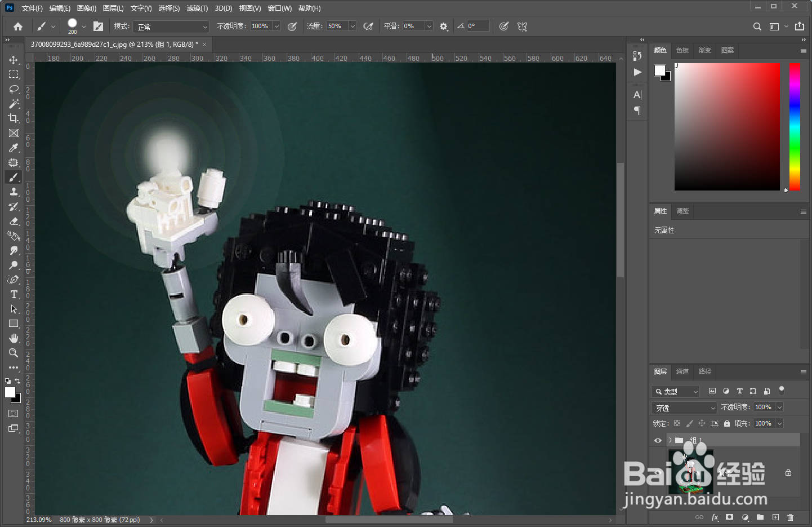Open the blending mode 正常 dropdown
The height and width of the screenshot is (527, 812).
pos(171,26)
